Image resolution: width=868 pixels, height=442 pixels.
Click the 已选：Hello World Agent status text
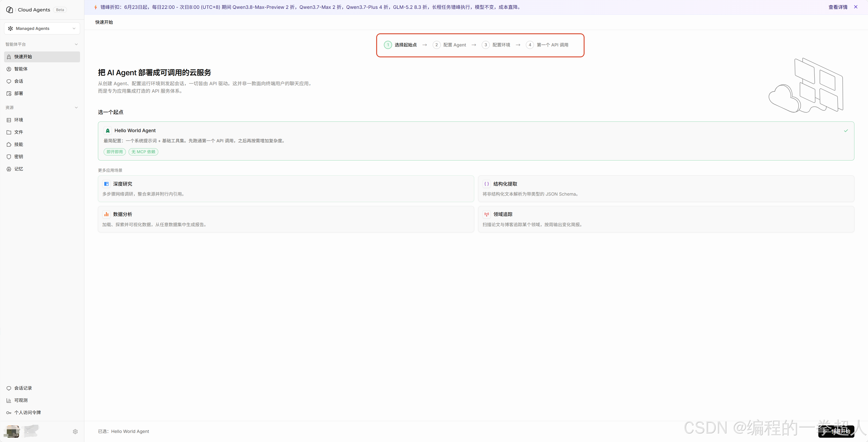[123, 432]
